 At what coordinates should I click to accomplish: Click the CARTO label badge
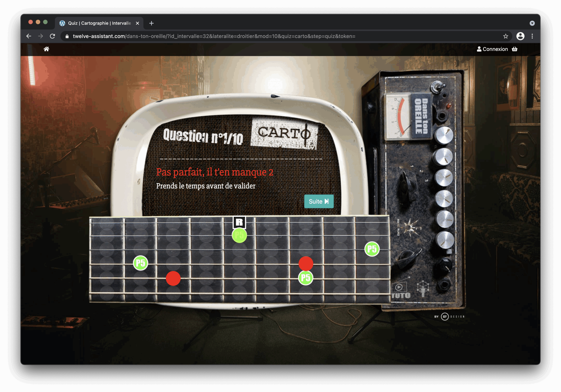(284, 134)
